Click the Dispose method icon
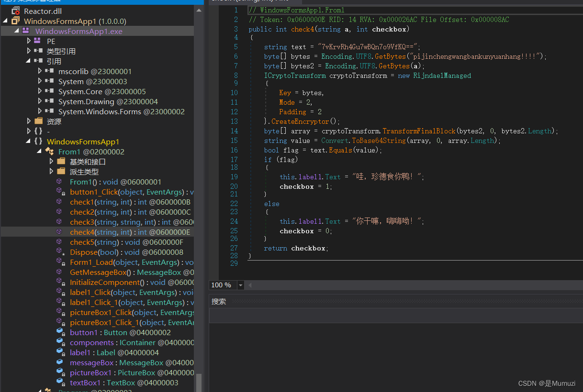This screenshot has width=583, height=392. coord(60,252)
